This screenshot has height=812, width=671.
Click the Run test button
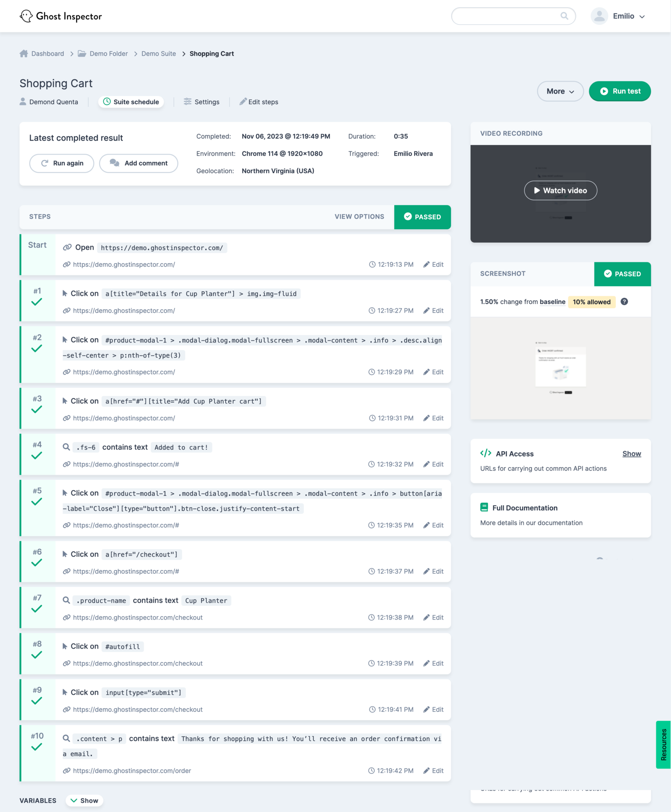point(620,91)
